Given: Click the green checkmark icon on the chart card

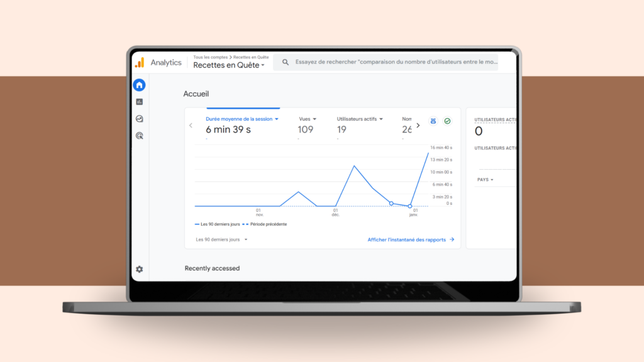Looking at the screenshot, I should click(x=447, y=121).
